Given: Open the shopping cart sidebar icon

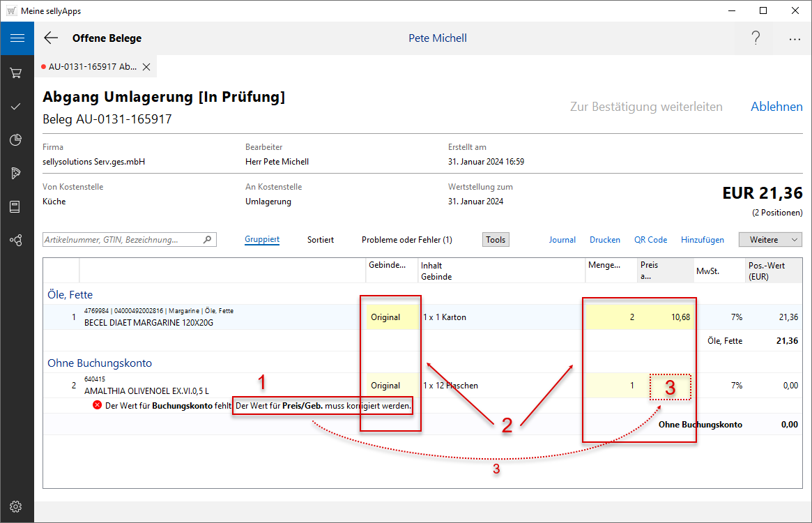Looking at the screenshot, I should pyautogui.click(x=16, y=73).
